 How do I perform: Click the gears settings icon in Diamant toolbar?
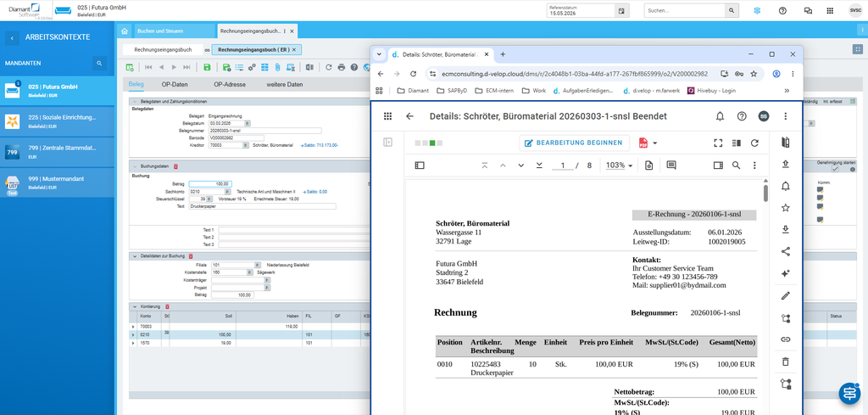point(252,67)
